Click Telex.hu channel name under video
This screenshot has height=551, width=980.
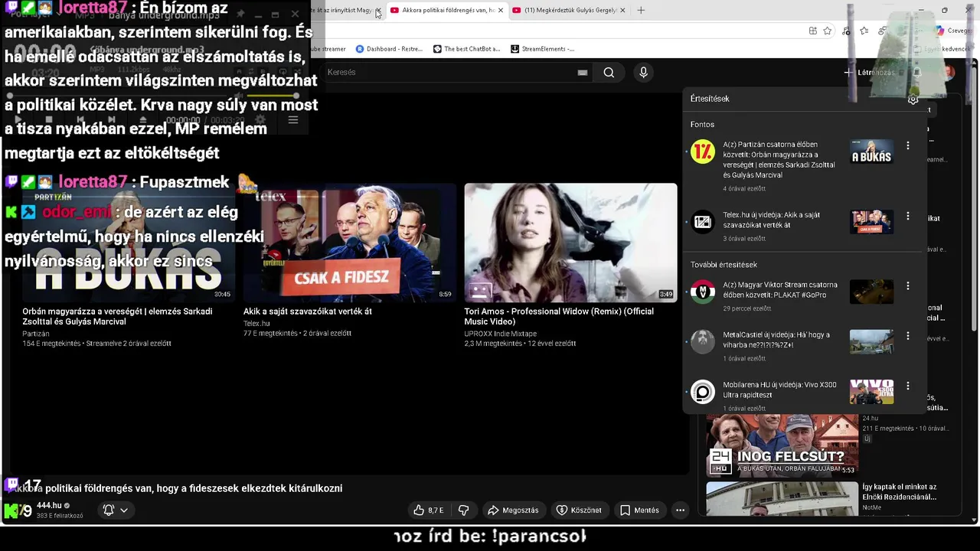click(x=256, y=323)
